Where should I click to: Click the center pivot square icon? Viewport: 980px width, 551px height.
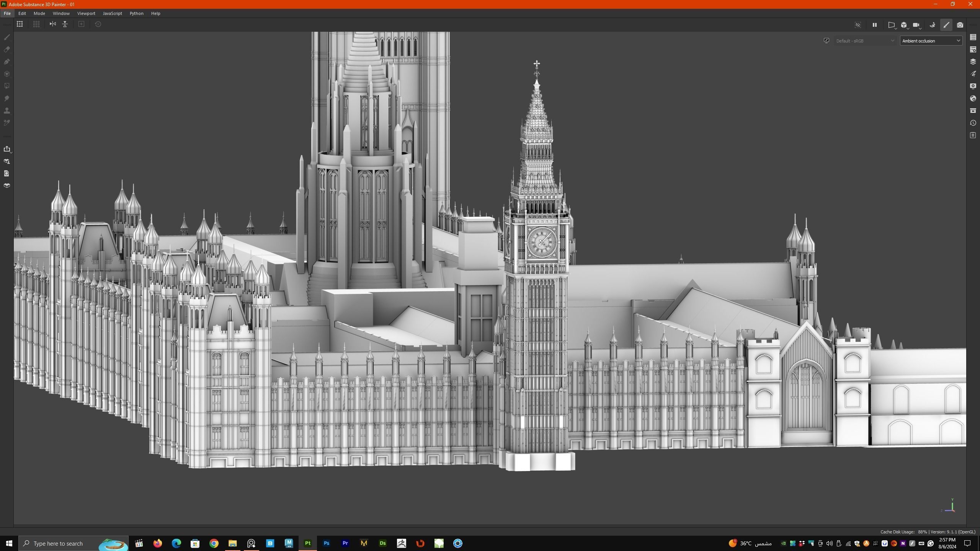click(x=81, y=24)
